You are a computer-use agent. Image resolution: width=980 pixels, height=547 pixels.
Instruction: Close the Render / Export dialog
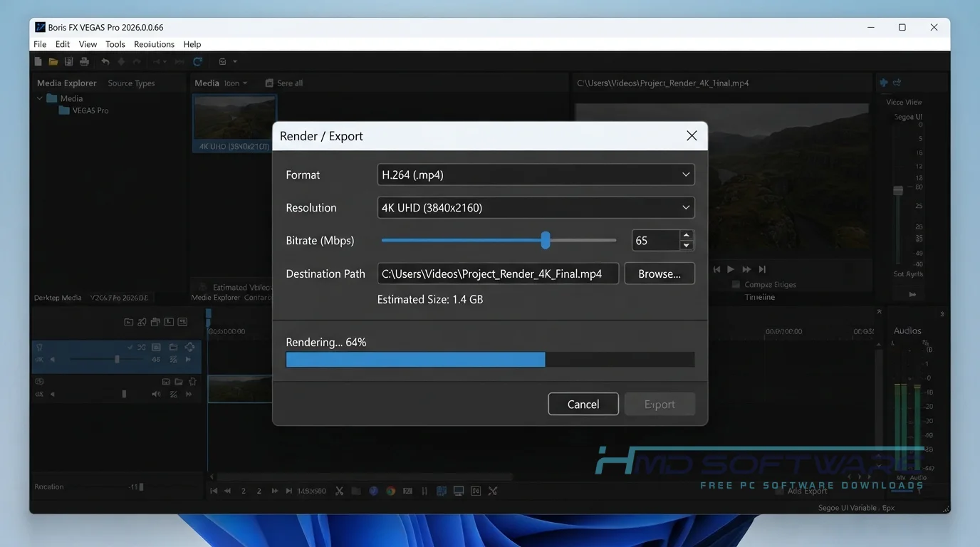tap(692, 135)
